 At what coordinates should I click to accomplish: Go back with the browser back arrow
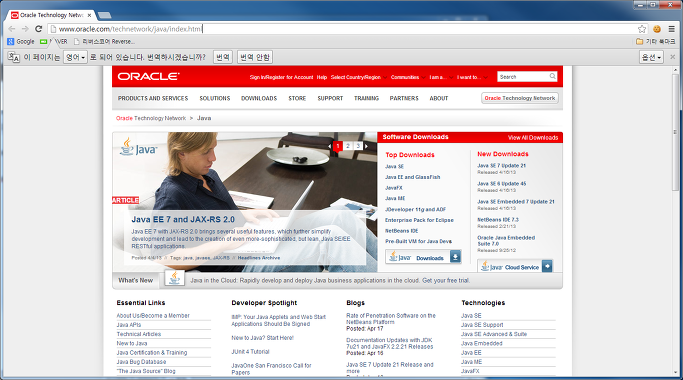(x=12, y=29)
